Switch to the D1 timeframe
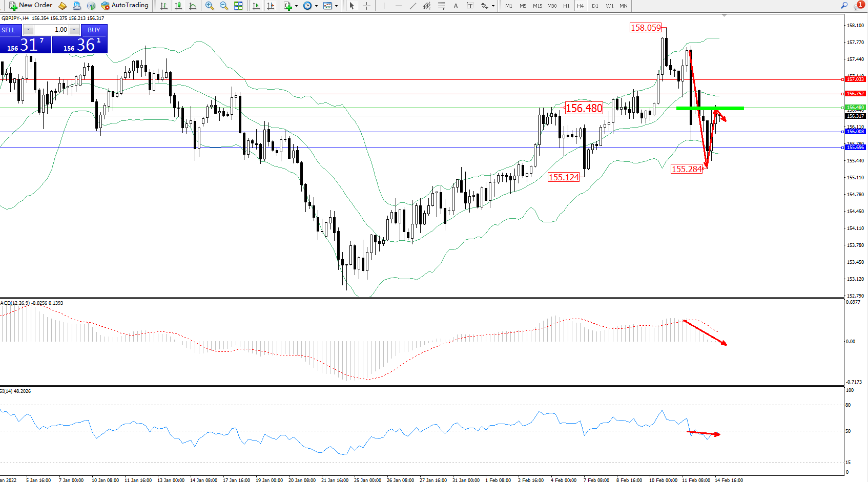The width and height of the screenshot is (868, 482). [595, 6]
